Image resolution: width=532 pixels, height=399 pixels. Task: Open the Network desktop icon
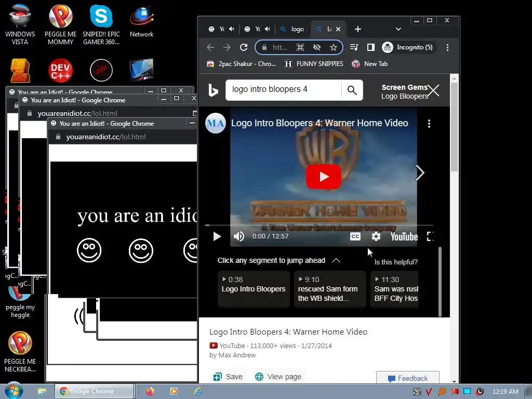tap(141, 21)
